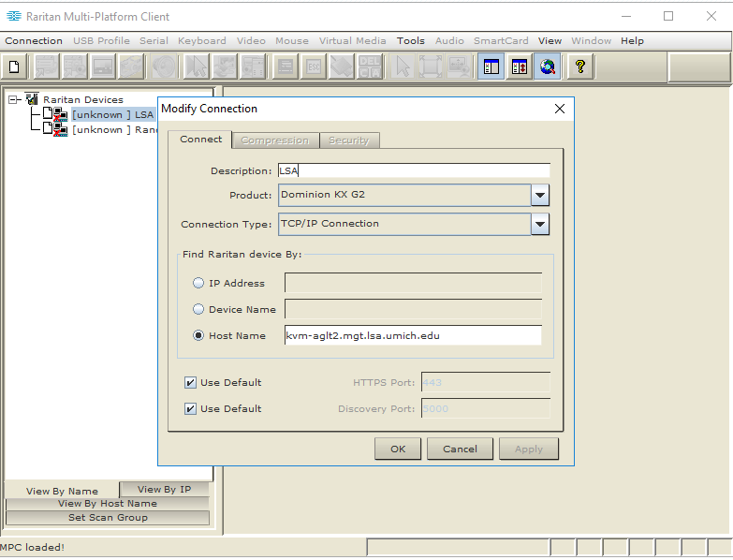
Task: Click the IP Address input field
Action: [413, 283]
